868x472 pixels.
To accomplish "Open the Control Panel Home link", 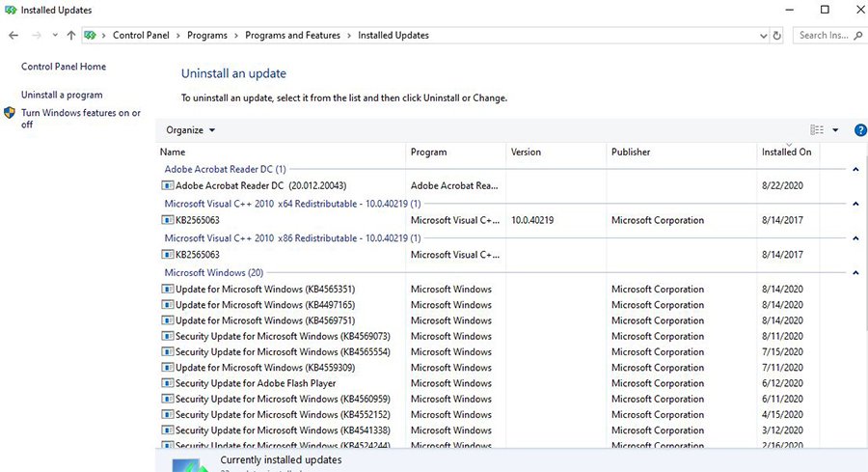I will [64, 67].
